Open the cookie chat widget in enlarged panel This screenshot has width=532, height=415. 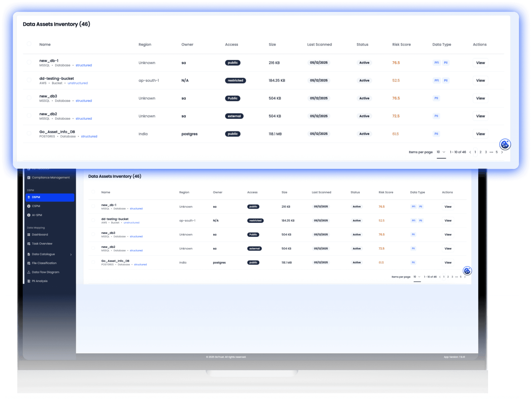pos(505,144)
